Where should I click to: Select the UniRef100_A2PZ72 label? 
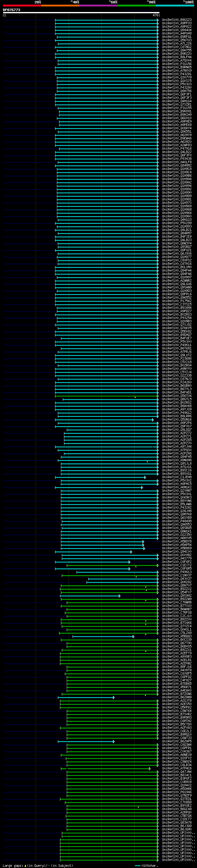click(x=177, y=433)
